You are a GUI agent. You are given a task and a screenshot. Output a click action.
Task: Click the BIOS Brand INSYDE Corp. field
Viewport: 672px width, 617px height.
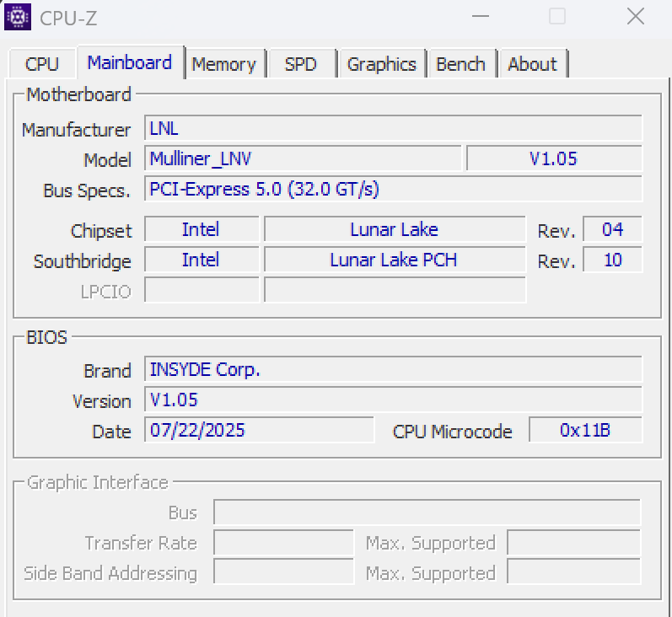[393, 369]
